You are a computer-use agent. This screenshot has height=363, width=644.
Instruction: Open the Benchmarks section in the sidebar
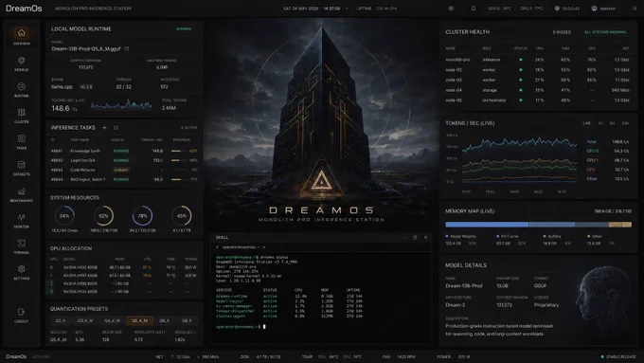coord(22,191)
